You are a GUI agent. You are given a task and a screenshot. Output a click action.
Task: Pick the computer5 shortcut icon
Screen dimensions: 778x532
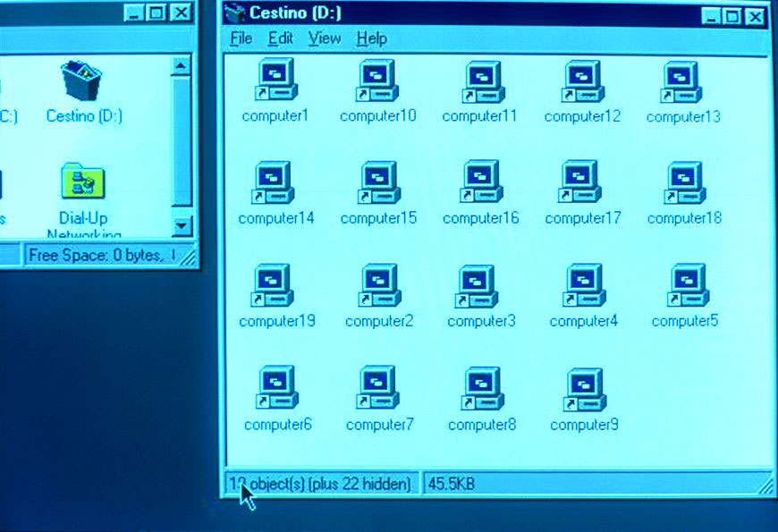click(689, 285)
